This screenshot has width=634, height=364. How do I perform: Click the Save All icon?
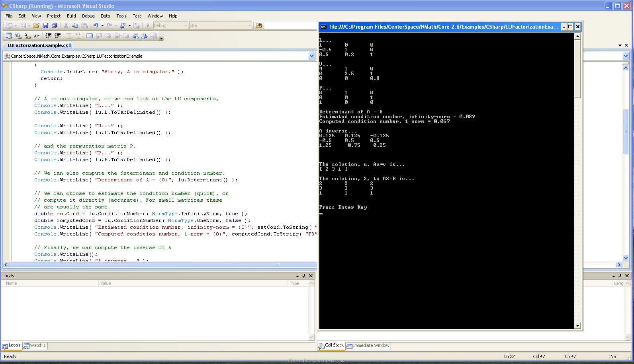[x=55, y=25]
